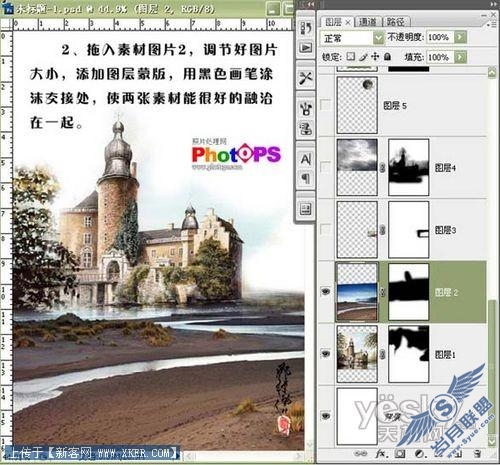Select the 背景 layer white thumbnail
Image resolution: width=500 pixels, height=465 pixels.
pos(357,416)
